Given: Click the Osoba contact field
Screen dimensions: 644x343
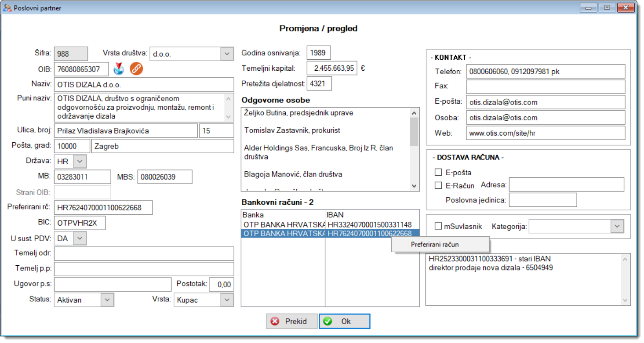Looking at the screenshot, I should tap(546, 117).
